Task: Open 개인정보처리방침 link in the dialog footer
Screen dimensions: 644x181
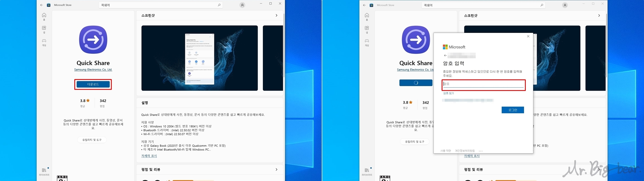Action: (465, 151)
